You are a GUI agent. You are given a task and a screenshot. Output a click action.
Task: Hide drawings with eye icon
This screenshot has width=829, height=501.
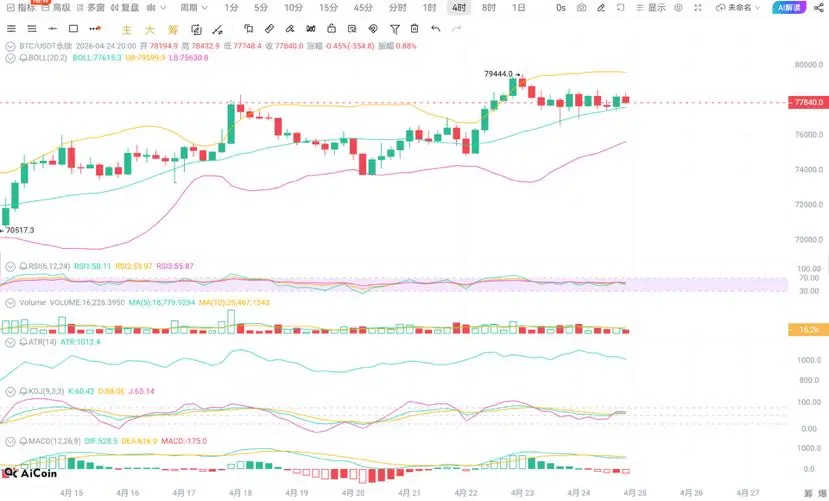point(373,29)
